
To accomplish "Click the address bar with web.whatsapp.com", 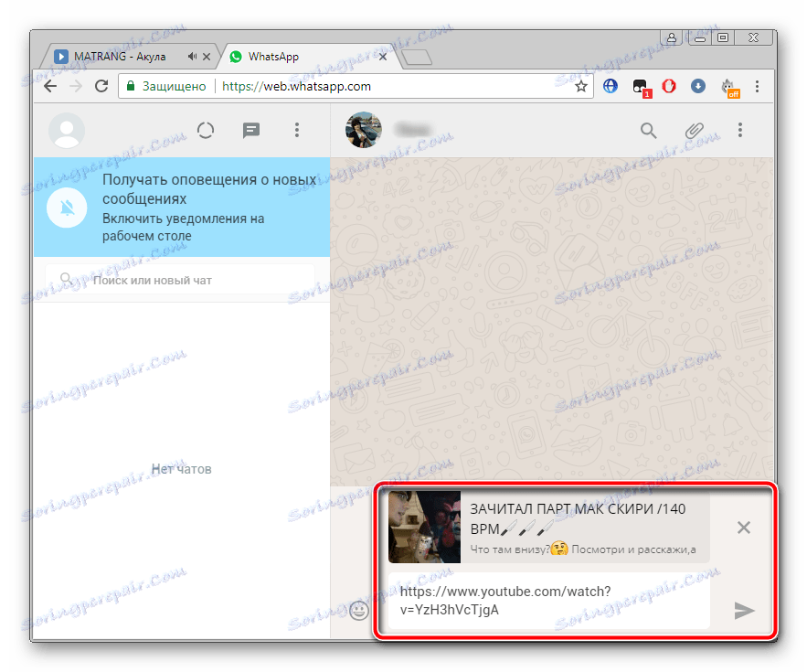I will point(356,86).
